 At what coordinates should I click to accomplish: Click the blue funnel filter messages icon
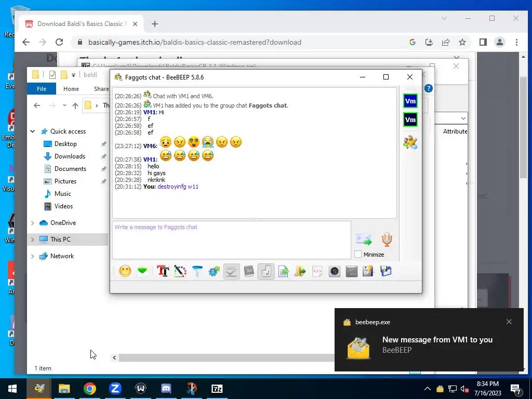pos(197,271)
